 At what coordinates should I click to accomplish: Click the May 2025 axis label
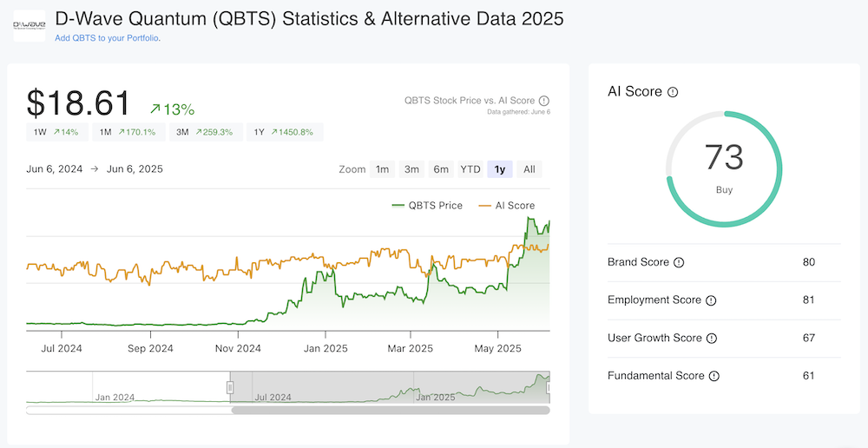click(x=498, y=348)
